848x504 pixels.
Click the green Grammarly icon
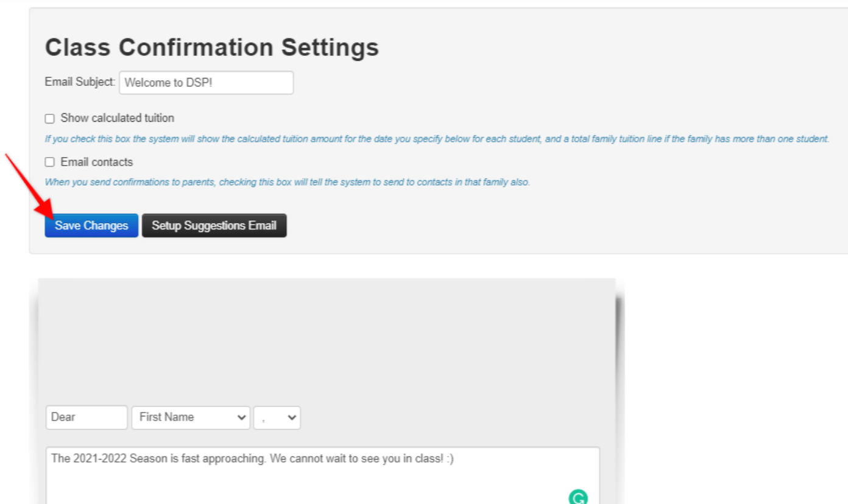[x=578, y=497]
